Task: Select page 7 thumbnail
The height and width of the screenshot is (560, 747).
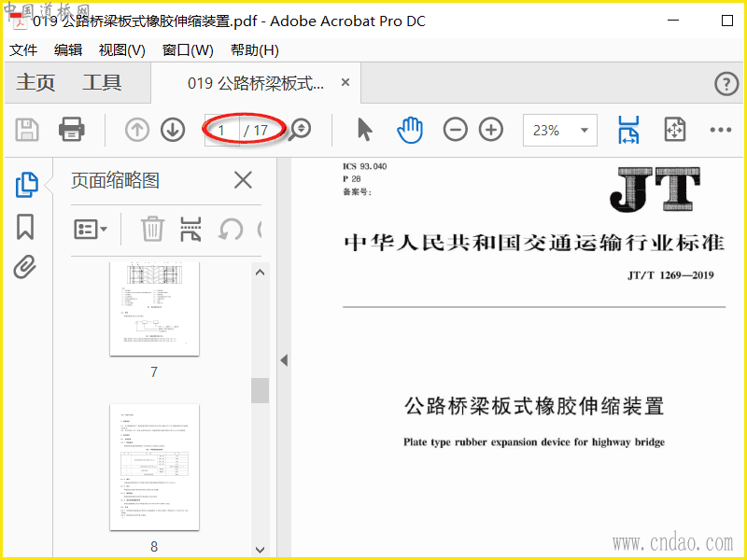Action: coord(154,309)
